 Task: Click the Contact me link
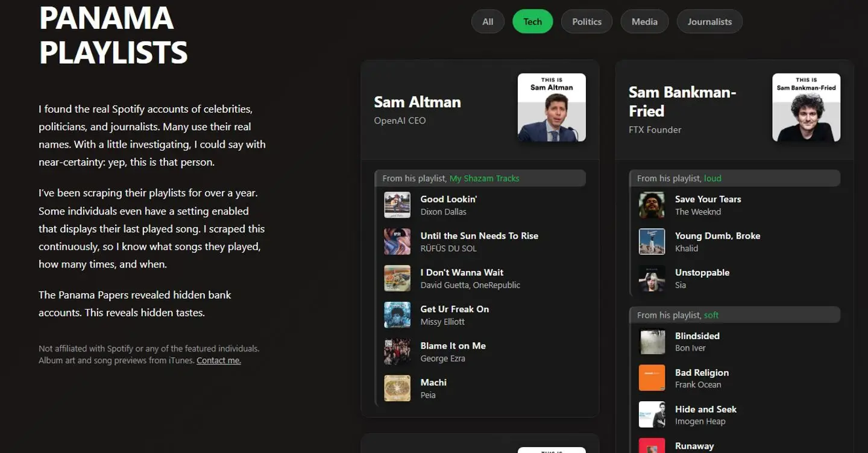219,360
